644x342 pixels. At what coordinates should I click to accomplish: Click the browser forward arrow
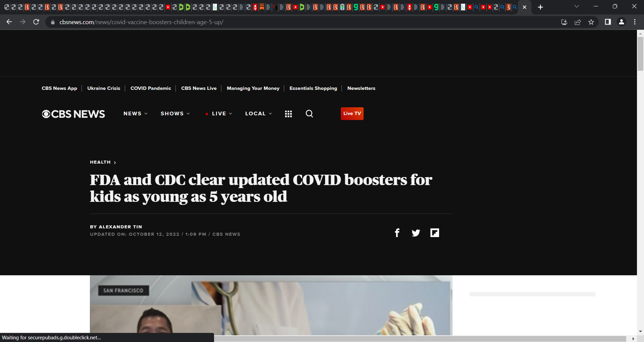point(22,22)
